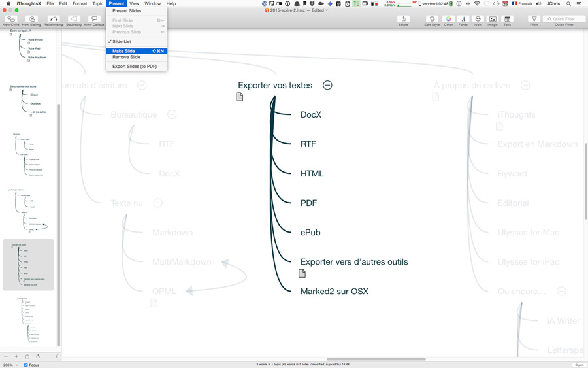Screen dimensions: 588x368
Task: Choose Remove Slide menu item
Action: point(137,57)
